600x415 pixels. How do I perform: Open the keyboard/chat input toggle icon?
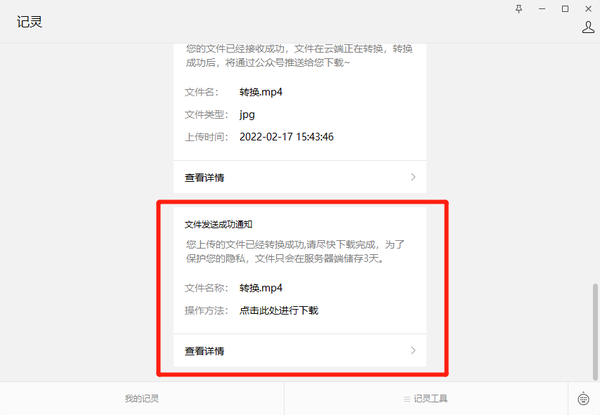583,399
